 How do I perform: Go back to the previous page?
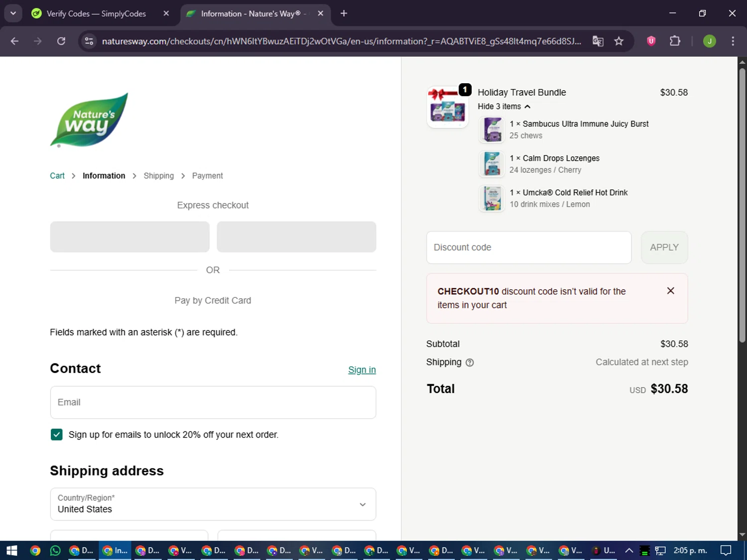point(14,41)
